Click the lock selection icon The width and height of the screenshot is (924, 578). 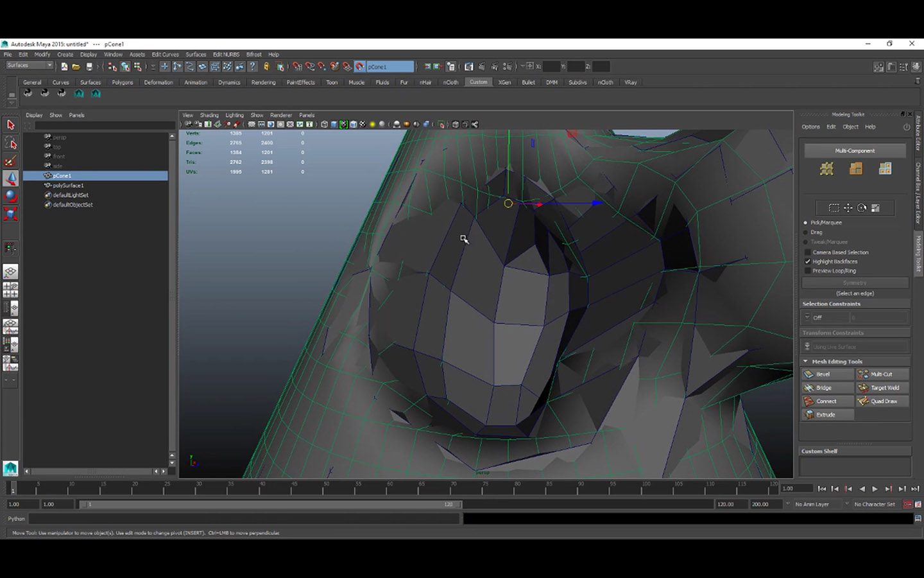[266, 66]
